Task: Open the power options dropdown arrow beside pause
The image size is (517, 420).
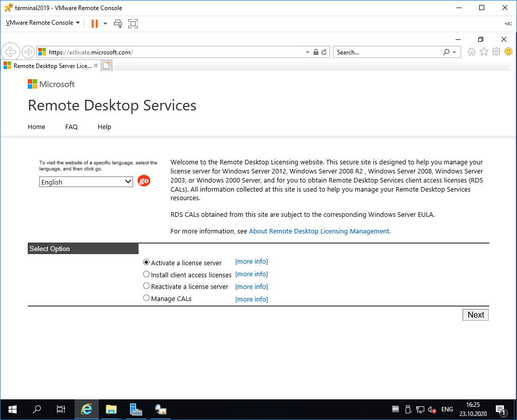Action: 105,23
